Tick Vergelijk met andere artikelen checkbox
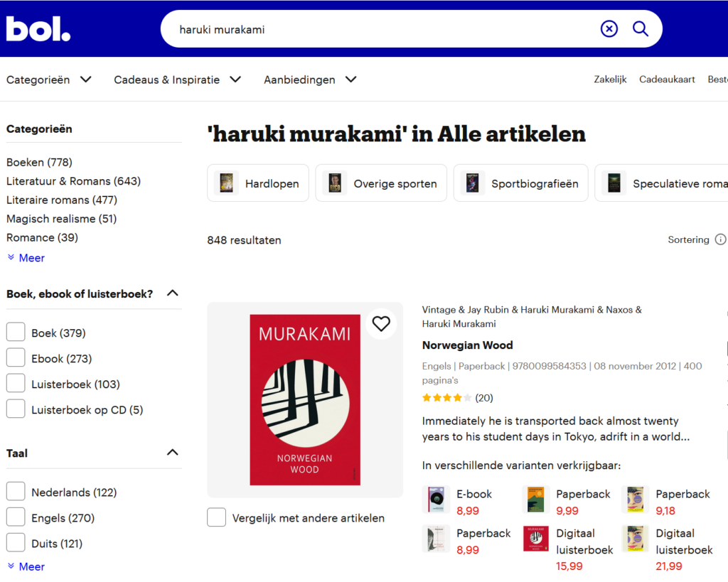 (x=217, y=518)
